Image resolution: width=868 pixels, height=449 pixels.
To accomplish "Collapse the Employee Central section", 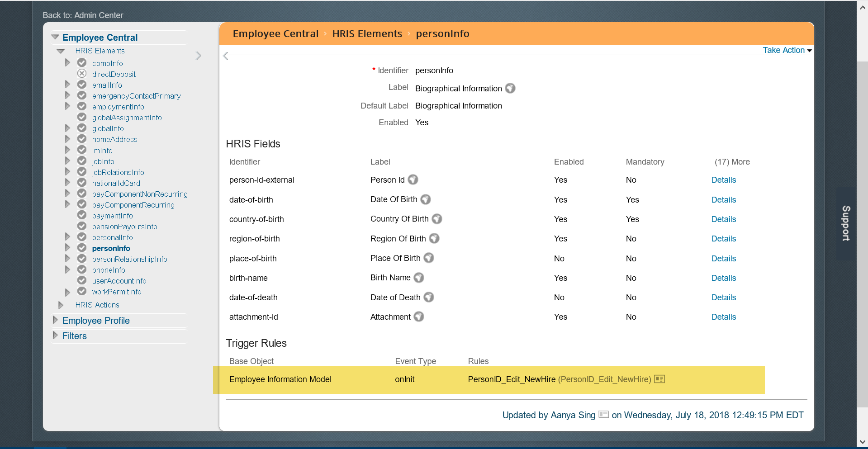I will point(55,37).
